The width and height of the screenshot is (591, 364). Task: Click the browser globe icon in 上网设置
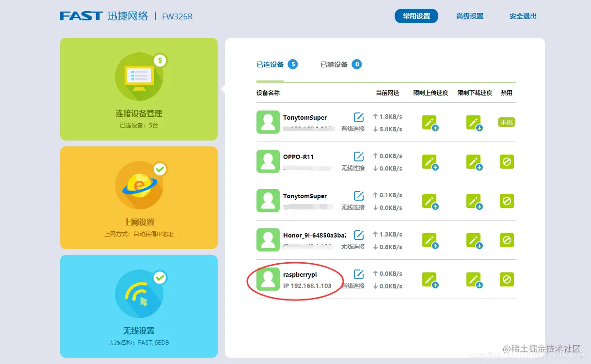[x=139, y=185]
